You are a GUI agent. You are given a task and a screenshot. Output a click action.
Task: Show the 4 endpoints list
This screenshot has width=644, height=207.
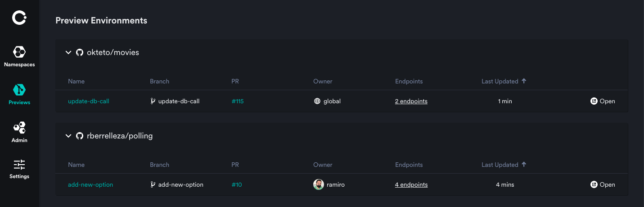(x=411, y=184)
